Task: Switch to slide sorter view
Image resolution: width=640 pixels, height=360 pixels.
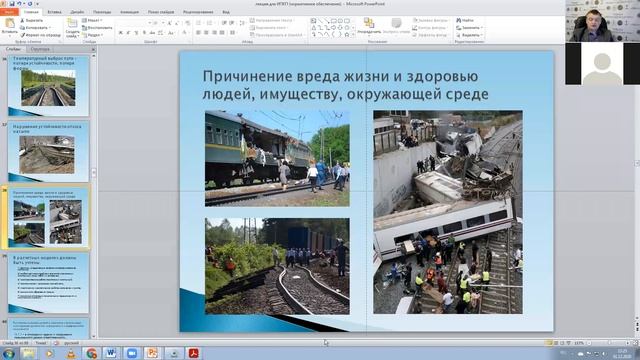Action: click(x=555, y=343)
